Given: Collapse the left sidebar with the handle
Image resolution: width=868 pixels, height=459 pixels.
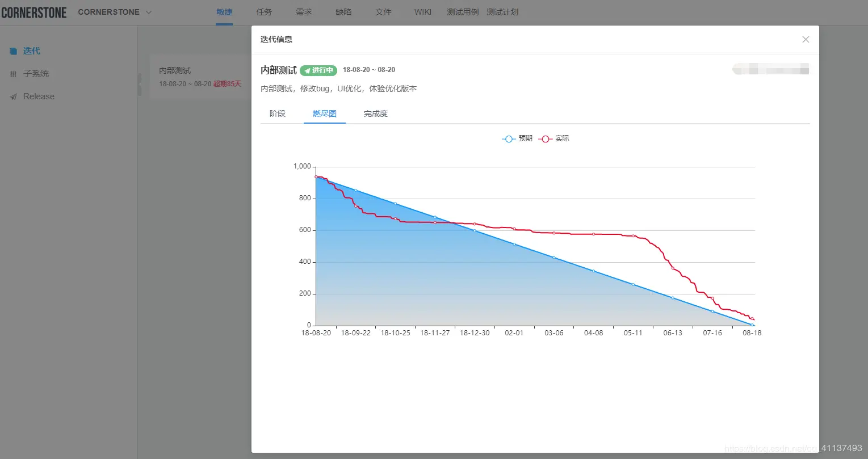Looking at the screenshot, I should pyautogui.click(x=140, y=85).
